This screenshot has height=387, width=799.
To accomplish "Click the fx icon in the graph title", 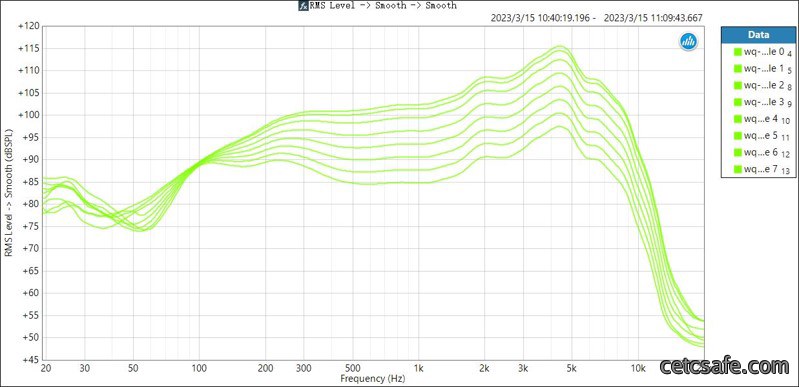I will (x=303, y=6).
